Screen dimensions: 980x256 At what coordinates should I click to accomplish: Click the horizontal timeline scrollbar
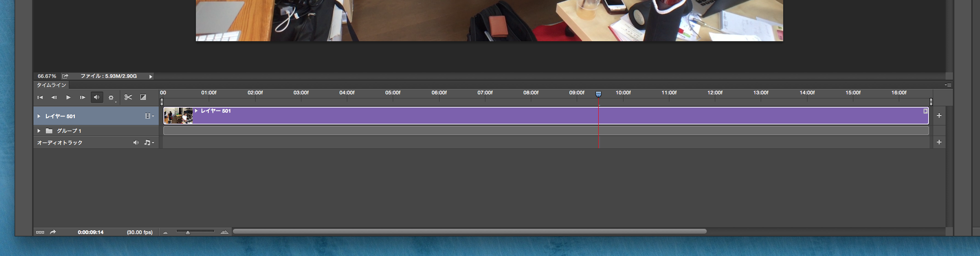coord(470,231)
